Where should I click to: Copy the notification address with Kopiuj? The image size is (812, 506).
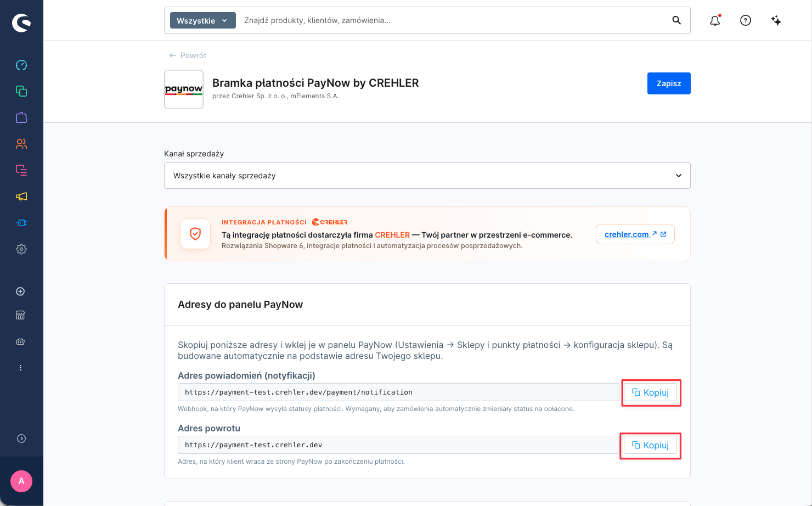(x=651, y=392)
